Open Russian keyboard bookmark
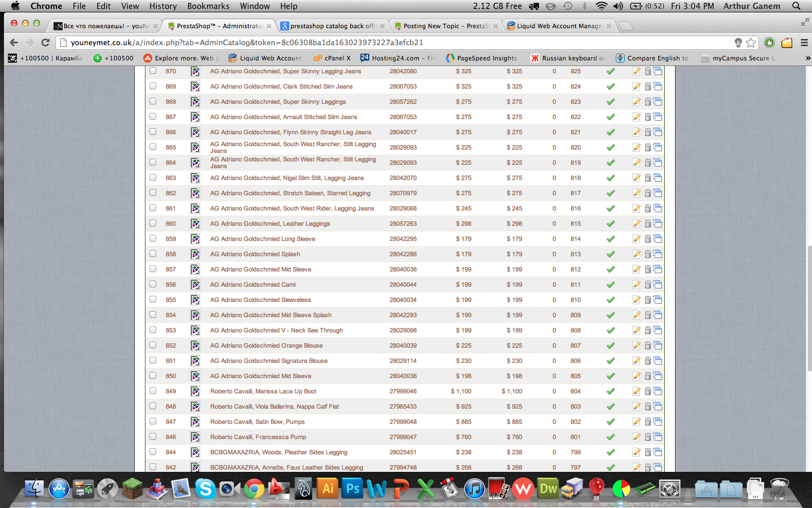Viewport: 812px width, 508px height. pyautogui.click(x=568, y=58)
